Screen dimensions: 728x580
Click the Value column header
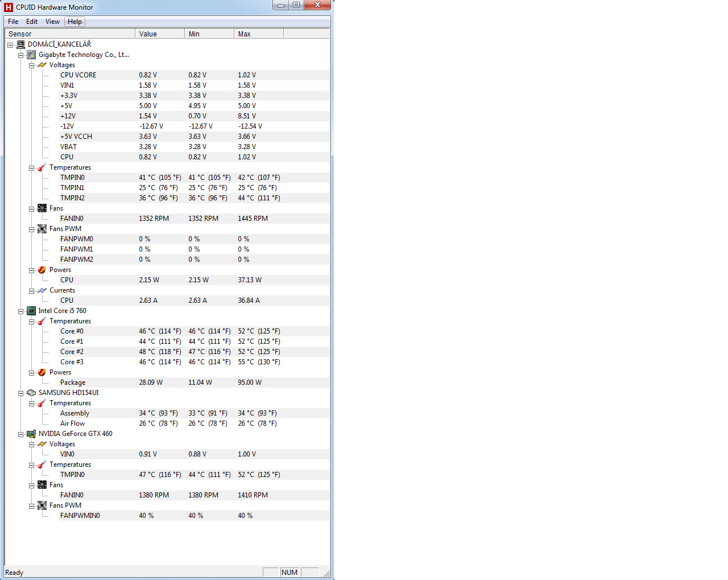tap(160, 34)
